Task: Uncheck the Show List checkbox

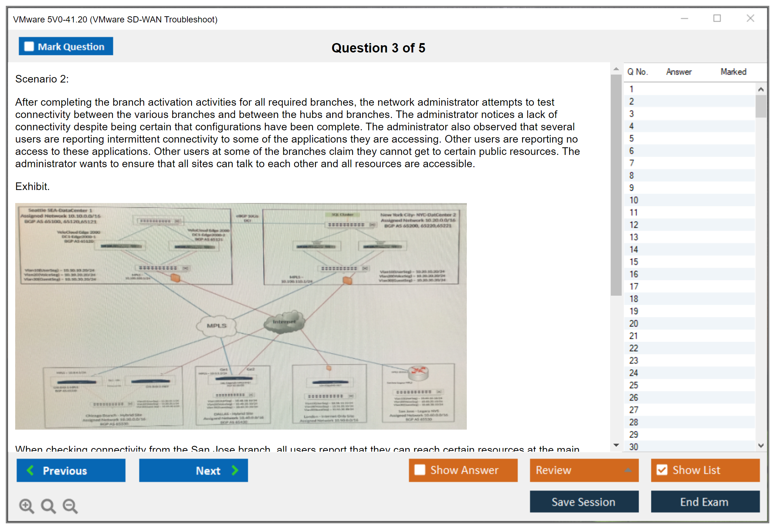Action: (662, 470)
